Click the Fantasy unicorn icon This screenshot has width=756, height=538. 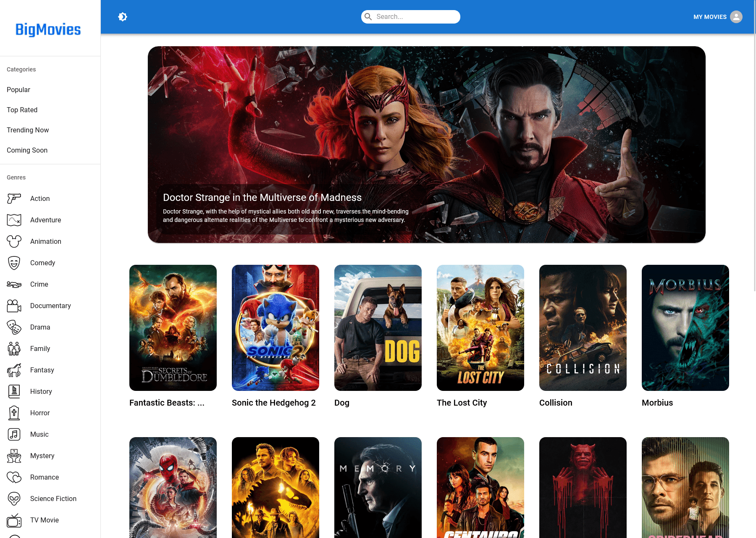[14, 370]
